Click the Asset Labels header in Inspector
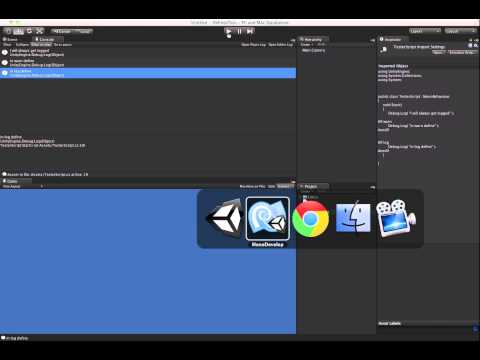The image size is (480, 360). (389, 323)
